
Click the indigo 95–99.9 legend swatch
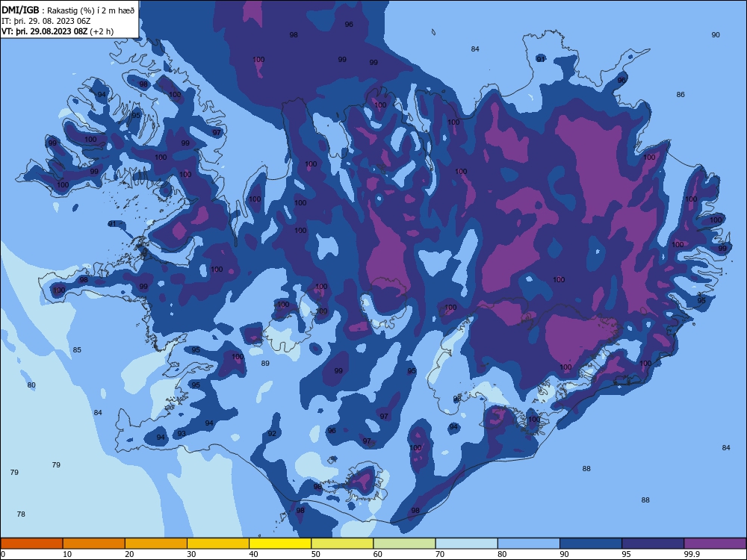pyautogui.click(x=653, y=544)
